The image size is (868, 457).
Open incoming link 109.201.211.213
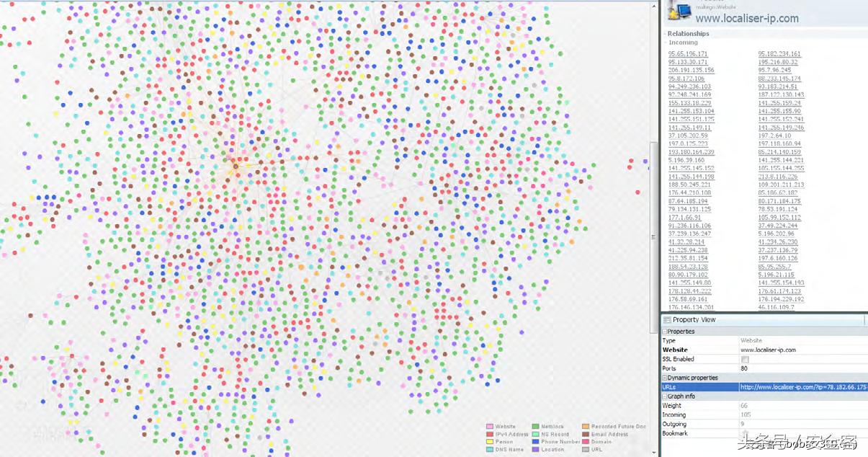[x=781, y=185]
